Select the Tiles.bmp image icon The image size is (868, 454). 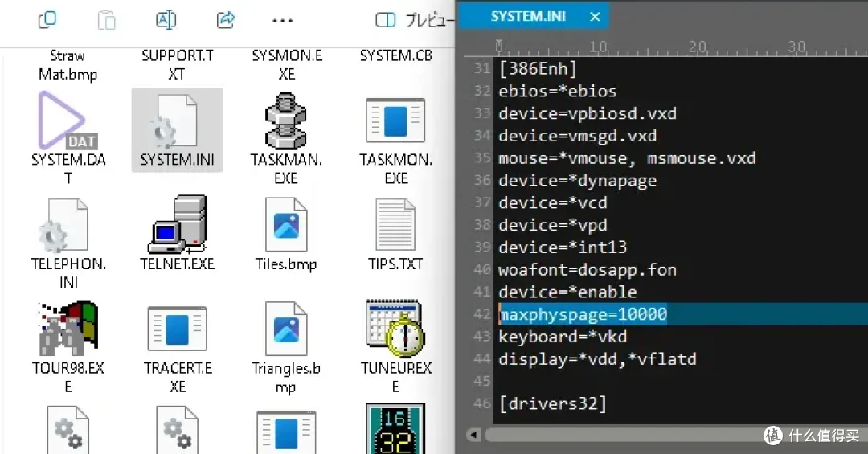click(286, 224)
